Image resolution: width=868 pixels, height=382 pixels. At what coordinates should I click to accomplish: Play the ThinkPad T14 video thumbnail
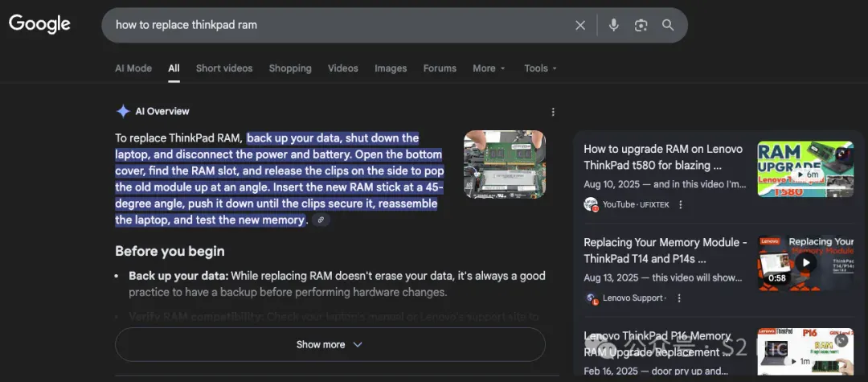coord(805,262)
